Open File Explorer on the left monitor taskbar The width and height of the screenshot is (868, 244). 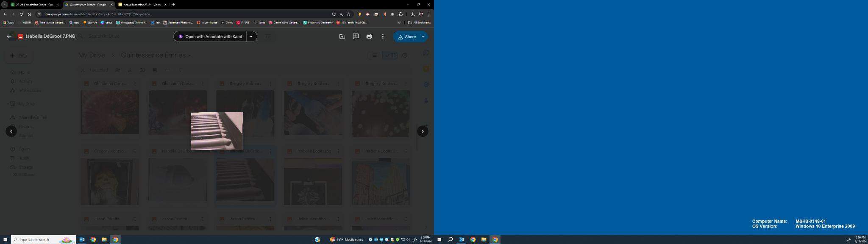click(104, 240)
